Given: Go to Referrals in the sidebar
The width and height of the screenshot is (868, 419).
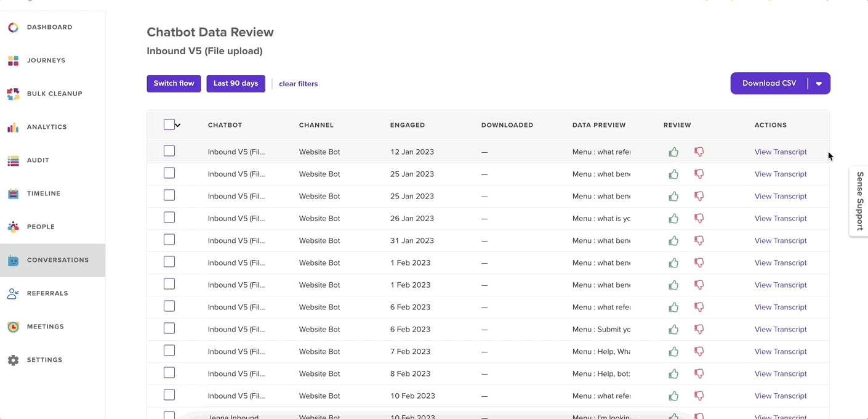Looking at the screenshot, I should (47, 293).
